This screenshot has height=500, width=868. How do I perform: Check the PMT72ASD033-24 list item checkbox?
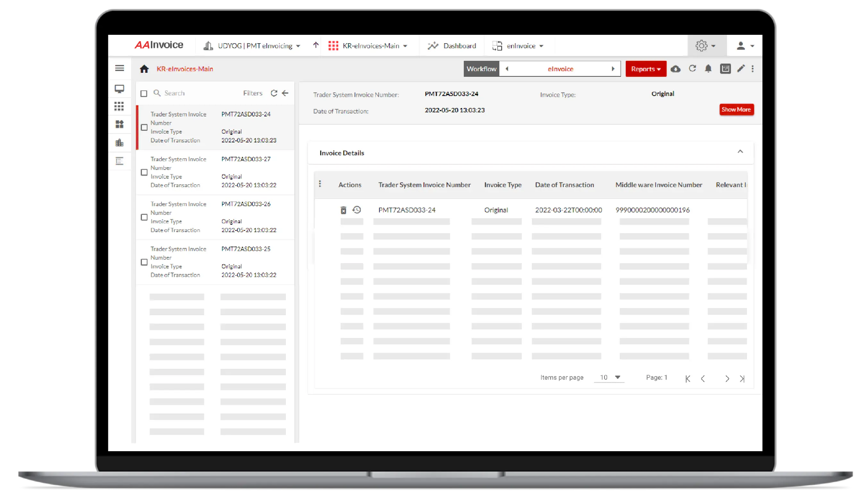[144, 128]
